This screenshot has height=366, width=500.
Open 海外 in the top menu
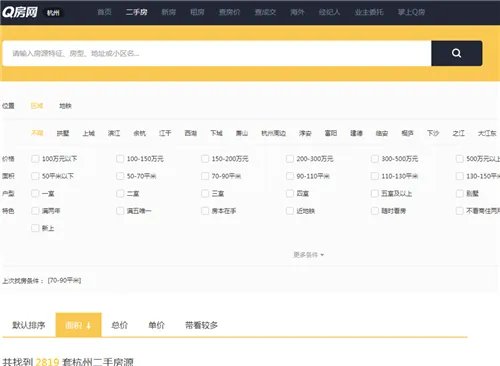tap(297, 12)
